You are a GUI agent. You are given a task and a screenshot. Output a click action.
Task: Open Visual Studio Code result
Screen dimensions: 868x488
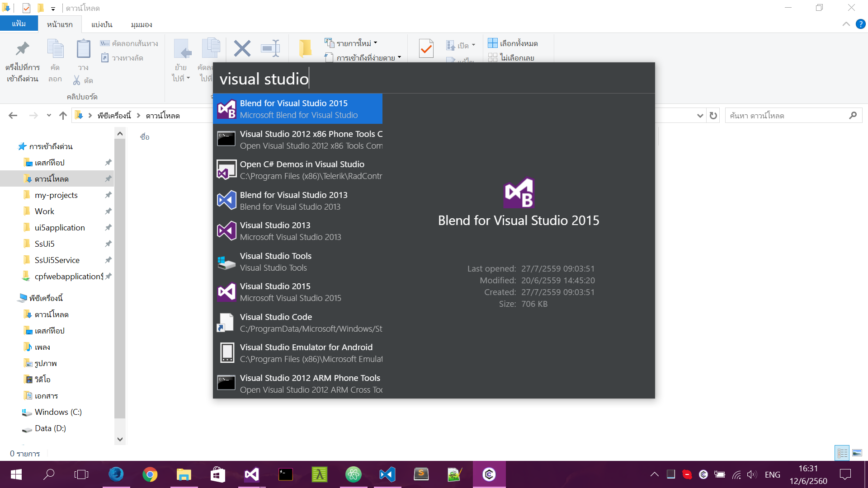point(298,323)
